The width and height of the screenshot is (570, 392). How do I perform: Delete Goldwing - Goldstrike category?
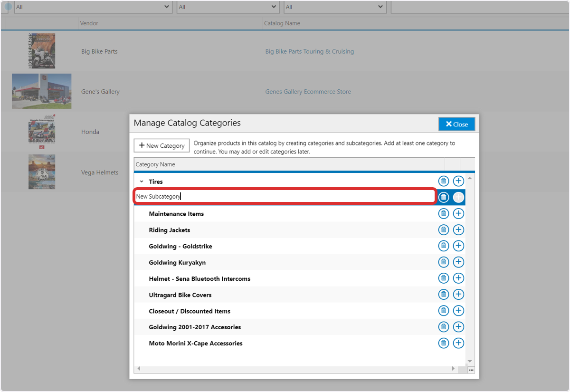[443, 246]
